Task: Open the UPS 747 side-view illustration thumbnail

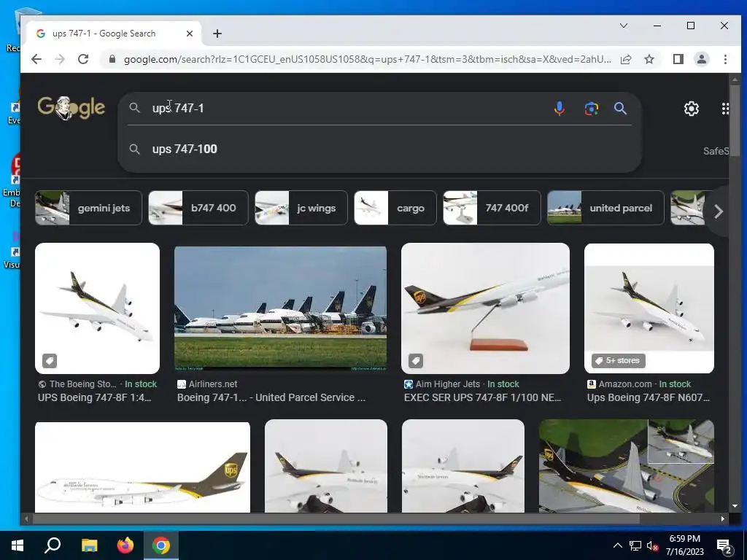Action: tap(142, 467)
